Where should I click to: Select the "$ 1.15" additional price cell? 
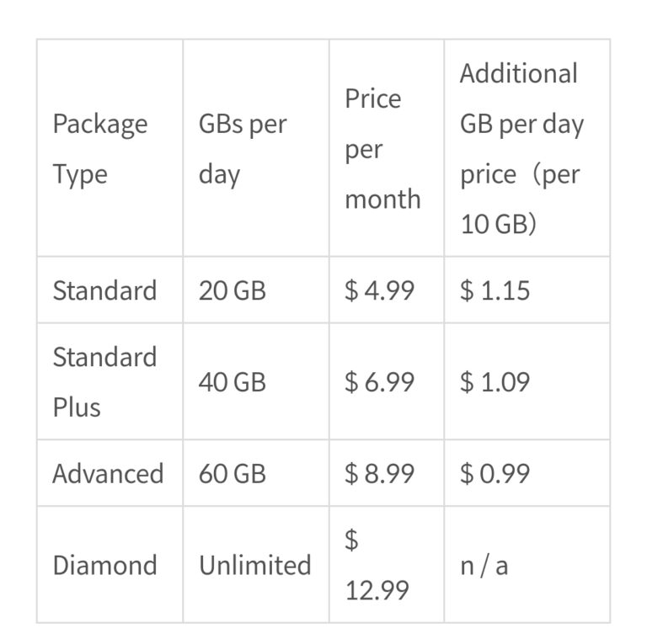click(495, 290)
